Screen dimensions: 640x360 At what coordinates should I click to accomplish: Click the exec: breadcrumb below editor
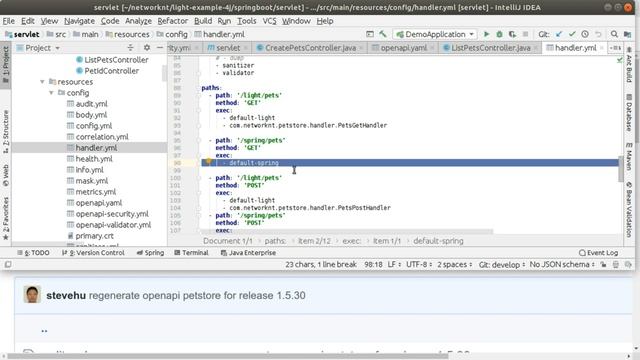351,241
